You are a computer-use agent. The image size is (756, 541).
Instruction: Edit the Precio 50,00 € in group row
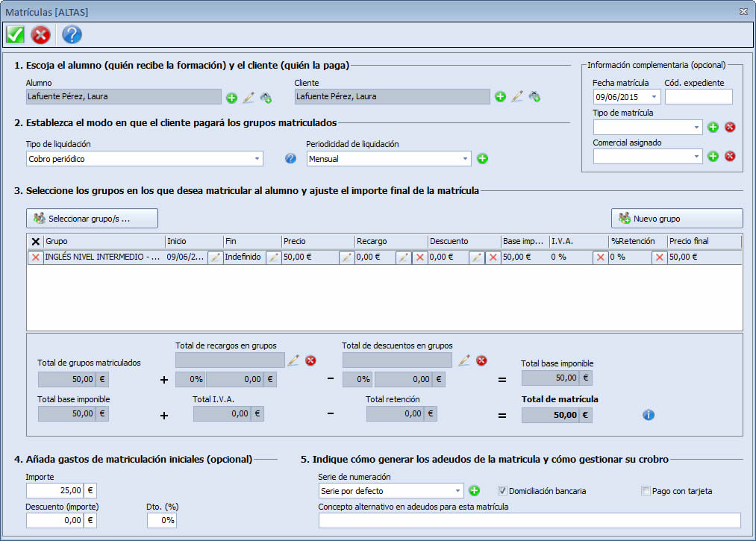(346, 257)
